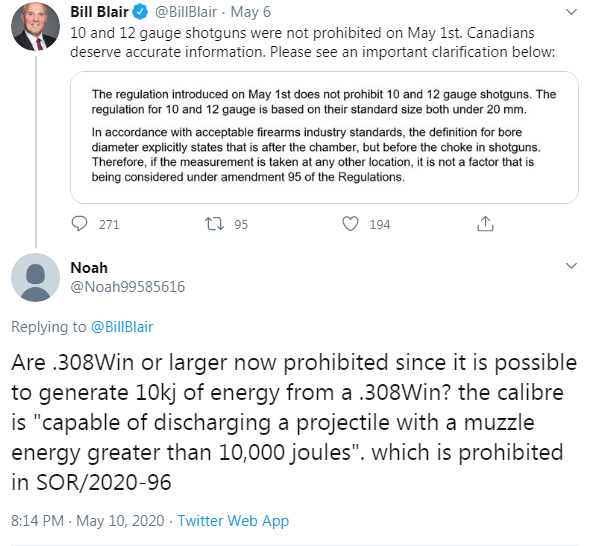Click the @BillBlair handle in the header
Viewport: 591px width, 546px height.
pos(186,12)
